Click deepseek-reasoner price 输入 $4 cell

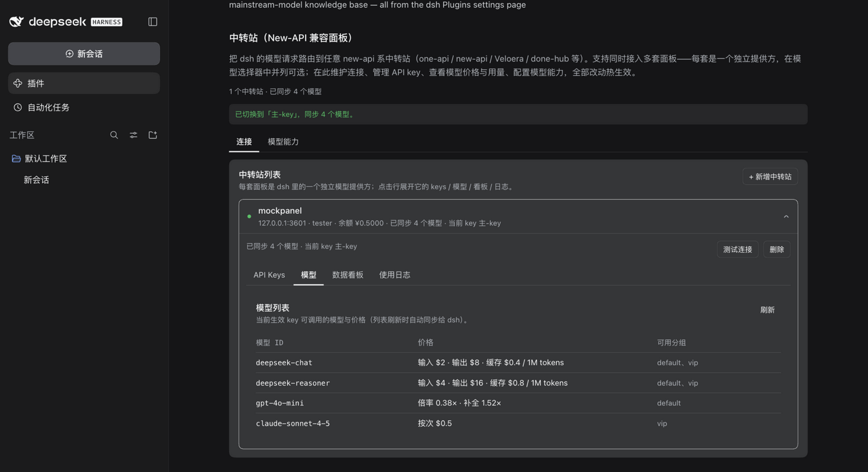[x=492, y=383]
